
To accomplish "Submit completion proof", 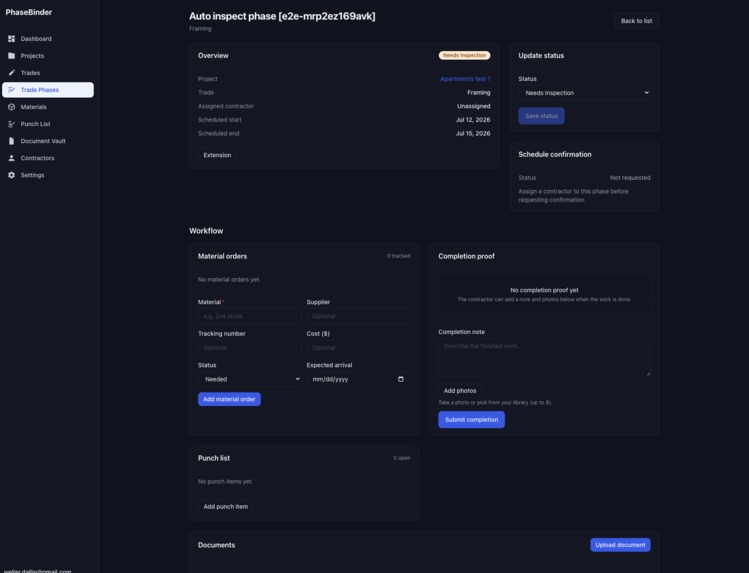I will coord(471,420).
